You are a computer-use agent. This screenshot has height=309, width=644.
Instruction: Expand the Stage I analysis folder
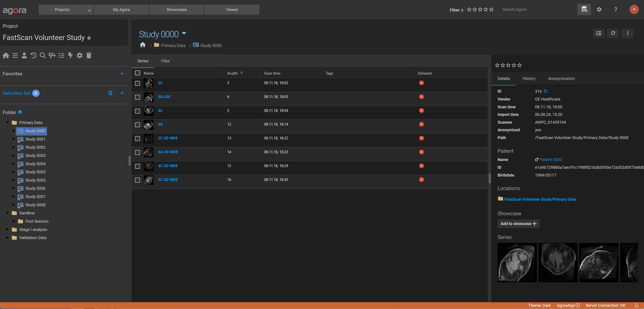point(7,229)
